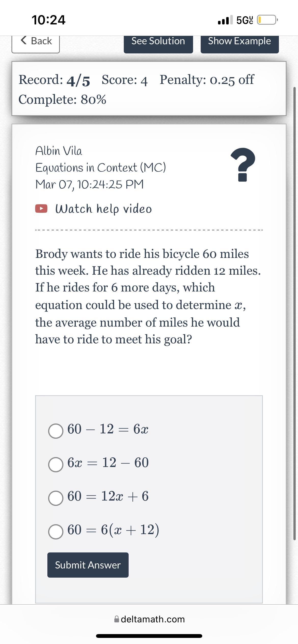Tap the Back chevron arrow icon
Viewport: 298px width, 644px height.
pos(24,40)
